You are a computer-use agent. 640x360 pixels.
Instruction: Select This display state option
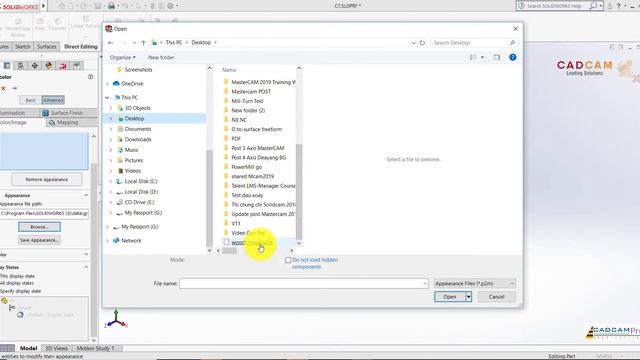[18, 276]
